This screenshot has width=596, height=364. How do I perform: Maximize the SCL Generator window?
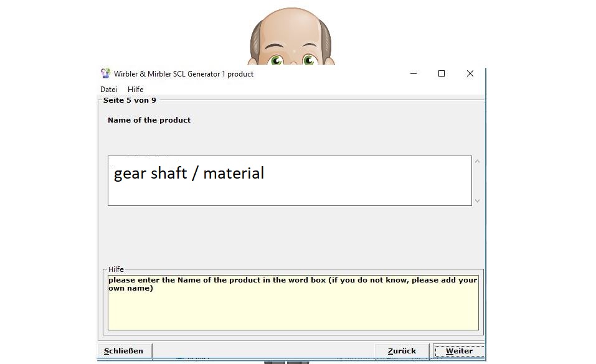click(442, 73)
